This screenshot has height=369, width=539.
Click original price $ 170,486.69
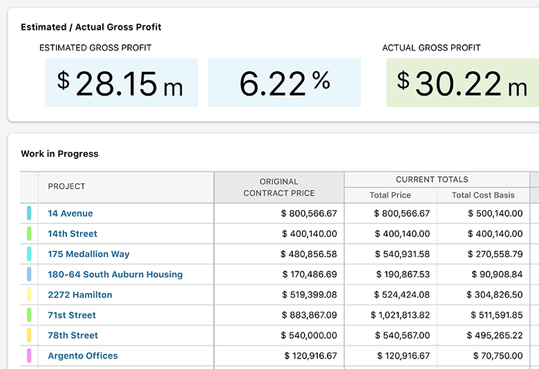[310, 274]
